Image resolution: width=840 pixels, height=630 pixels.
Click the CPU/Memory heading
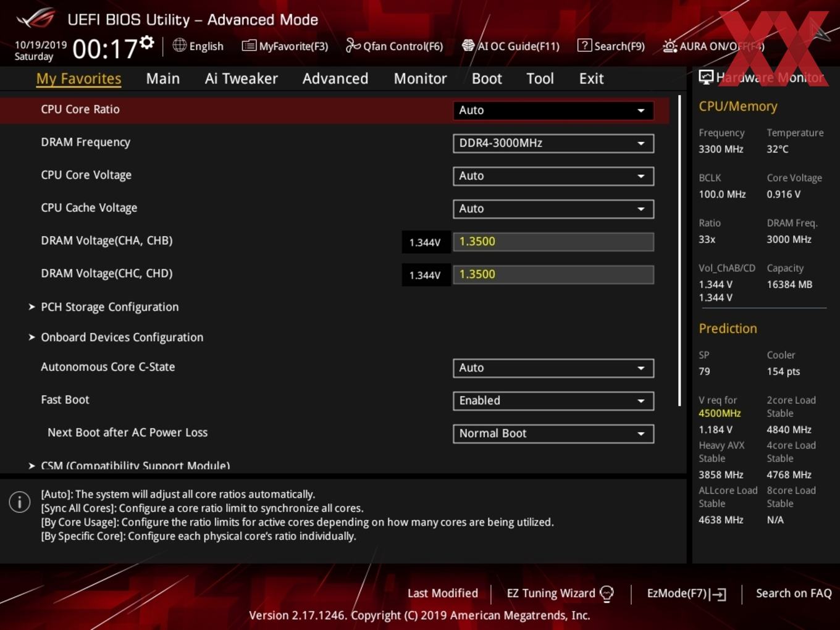coord(738,106)
